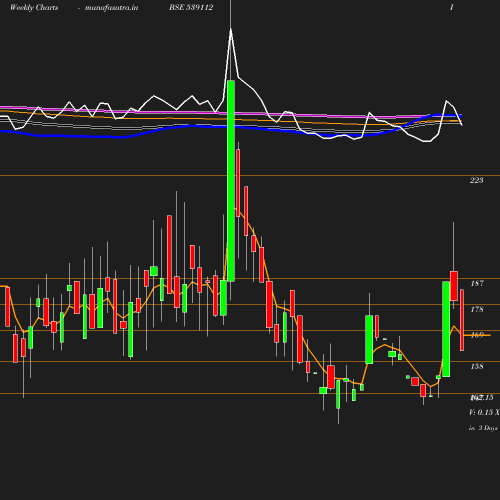Click the 187 price level label
Screen dimensions: 500x500
tap(477, 283)
